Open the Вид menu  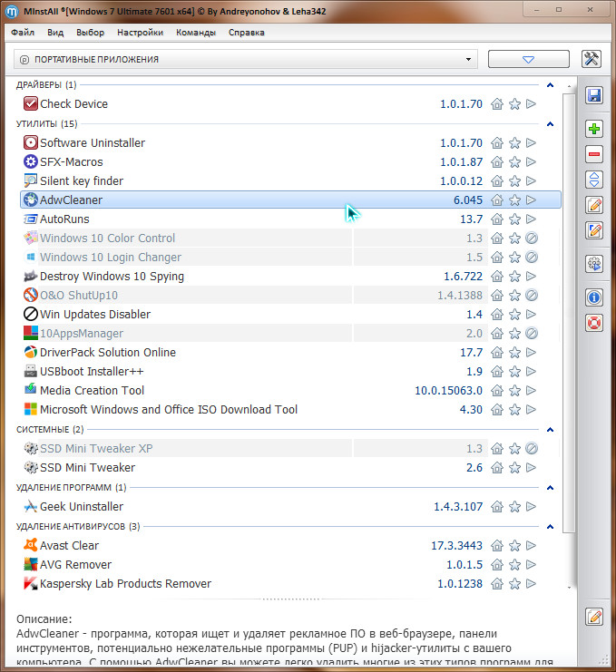tap(55, 33)
